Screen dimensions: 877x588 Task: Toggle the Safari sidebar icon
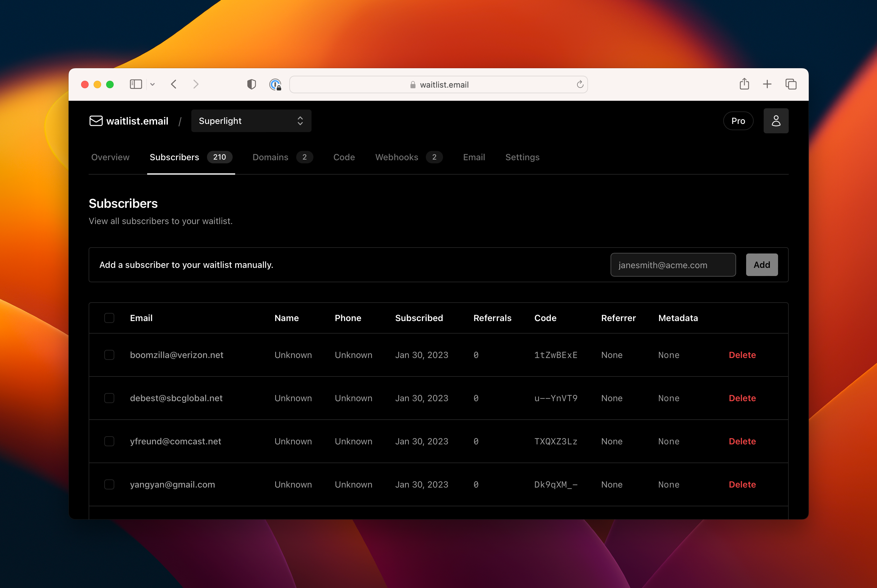point(136,84)
